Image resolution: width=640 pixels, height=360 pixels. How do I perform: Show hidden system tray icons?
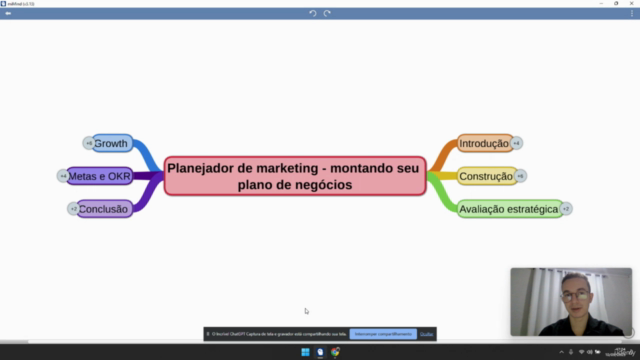click(562, 352)
